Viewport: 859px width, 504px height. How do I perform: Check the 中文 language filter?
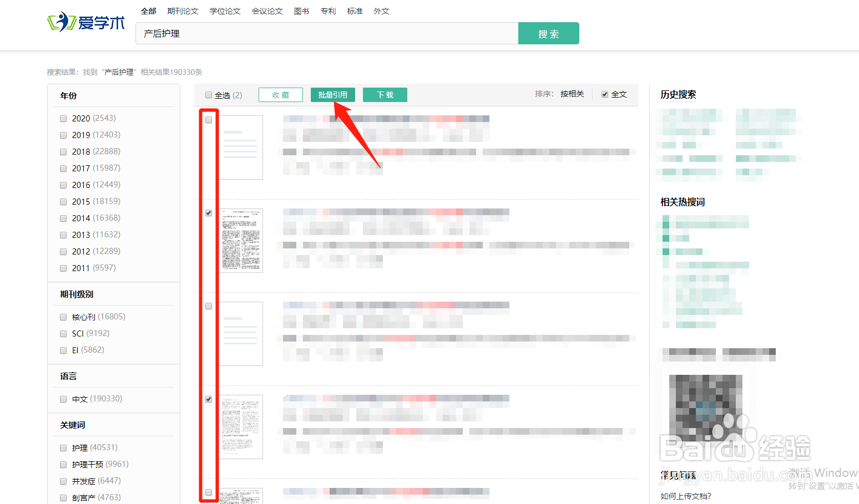pyautogui.click(x=63, y=399)
